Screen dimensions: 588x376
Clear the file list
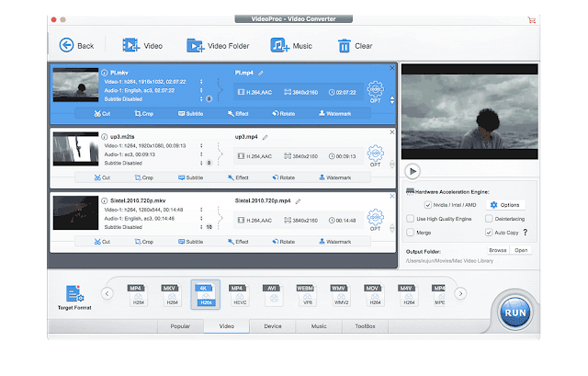pyautogui.click(x=355, y=45)
